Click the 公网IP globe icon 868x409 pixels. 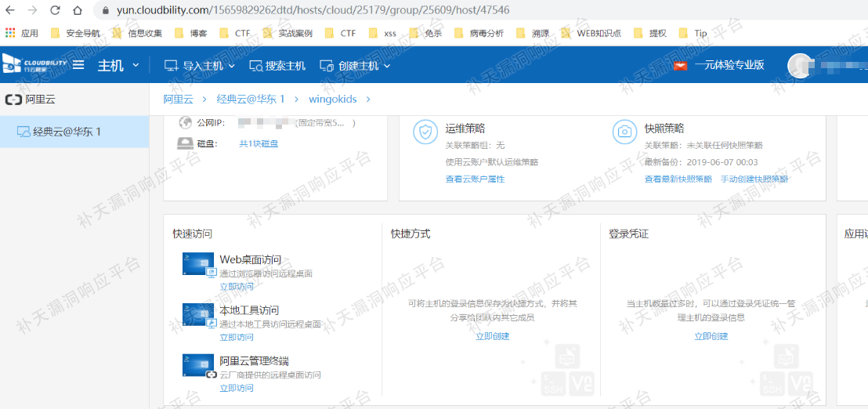coord(186,122)
